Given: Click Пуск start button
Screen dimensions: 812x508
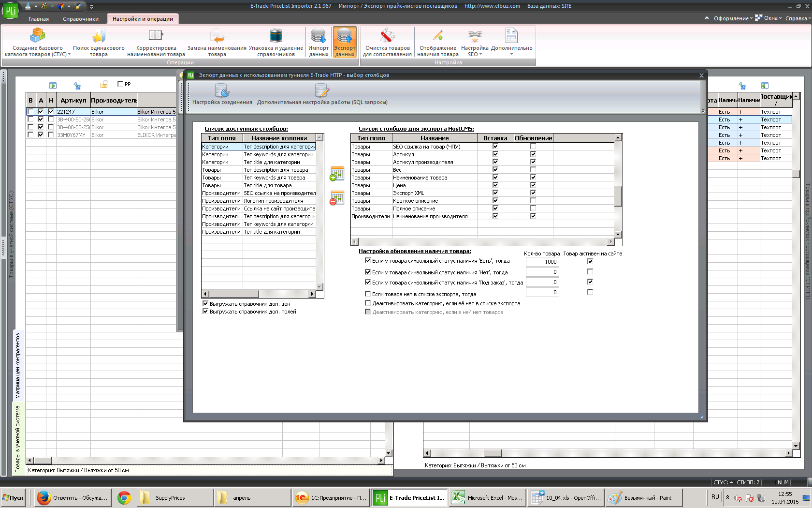Looking at the screenshot, I should pos(14,497).
